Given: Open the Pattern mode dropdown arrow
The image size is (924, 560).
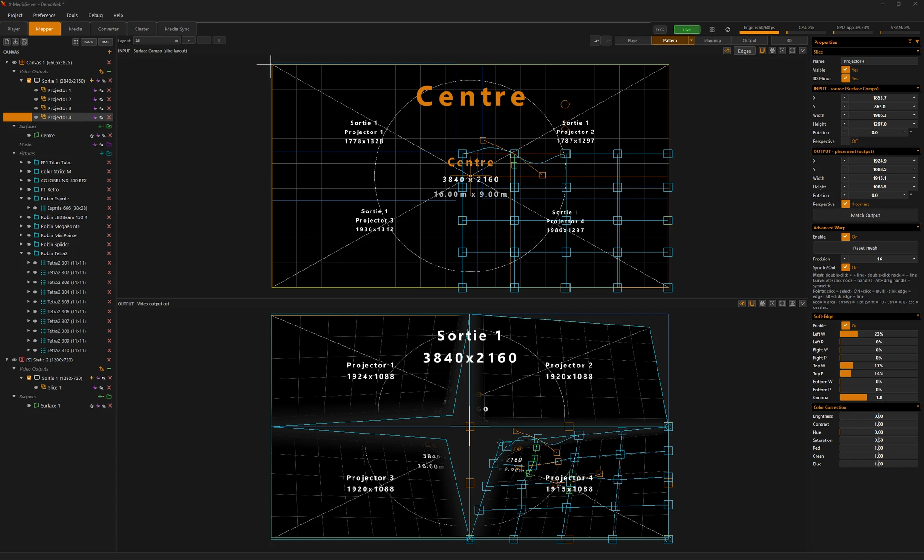Looking at the screenshot, I should tap(691, 41).
